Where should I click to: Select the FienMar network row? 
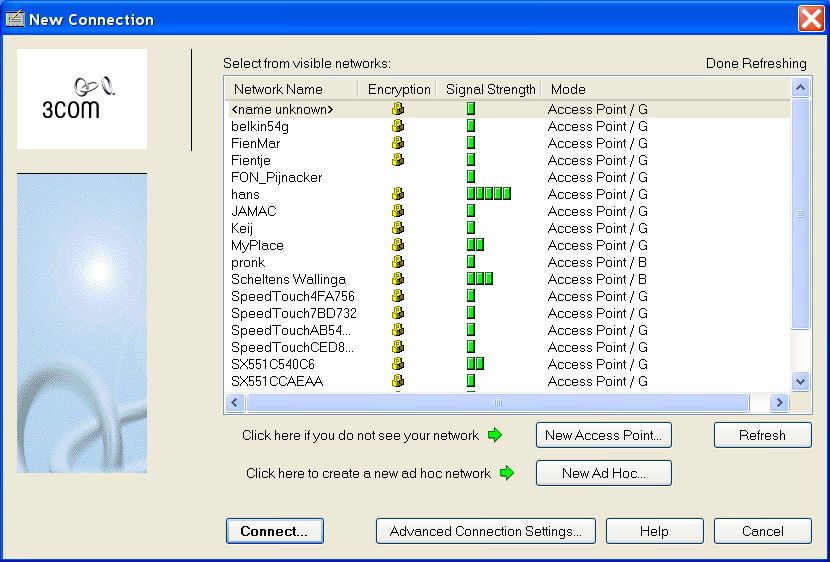(508, 143)
